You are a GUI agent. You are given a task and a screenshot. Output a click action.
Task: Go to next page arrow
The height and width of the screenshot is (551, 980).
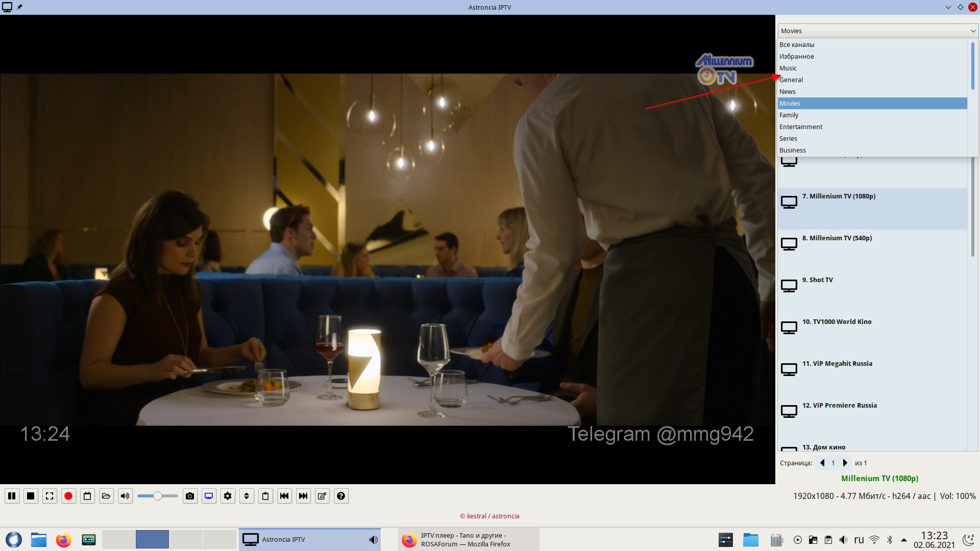pos(845,463)
